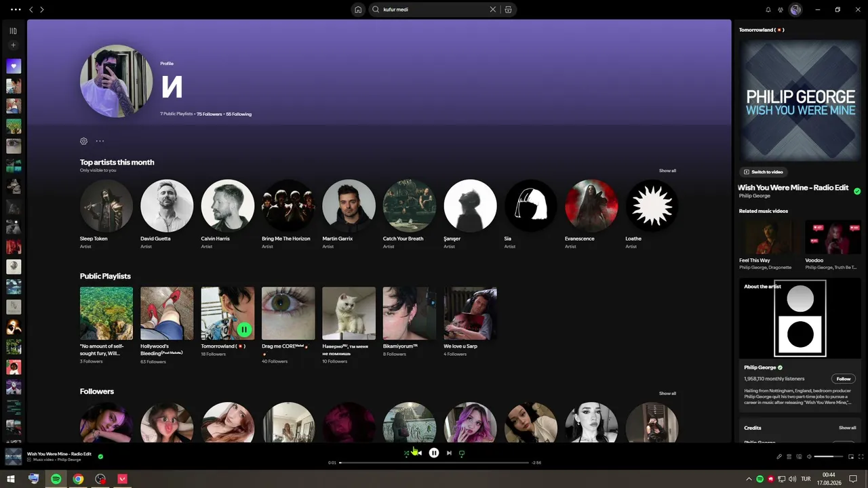
Task: Toggle saved checkmark in the player bar
Action: pos(100,456)
